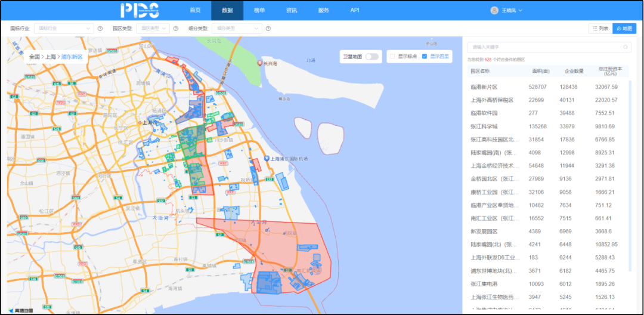Open the 国标行业 dropdown
The image size is (644, 315).
point(64,28)
